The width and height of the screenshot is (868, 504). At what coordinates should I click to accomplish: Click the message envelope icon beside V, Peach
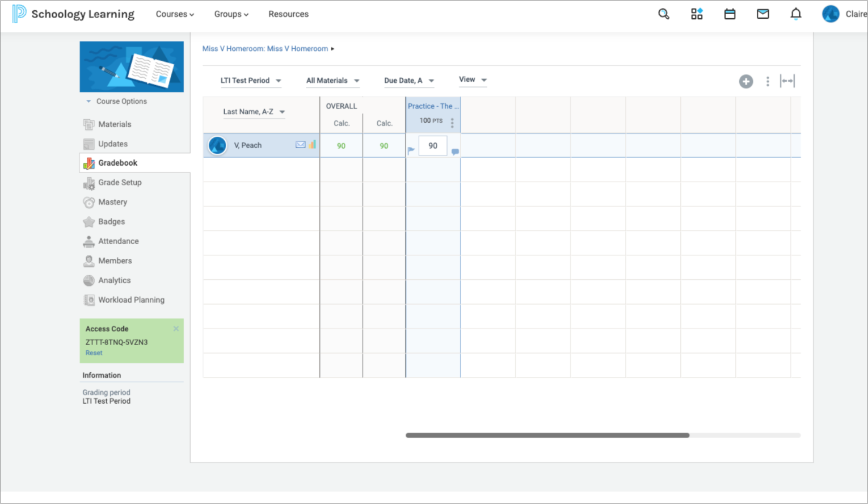[x=300, y=145]
